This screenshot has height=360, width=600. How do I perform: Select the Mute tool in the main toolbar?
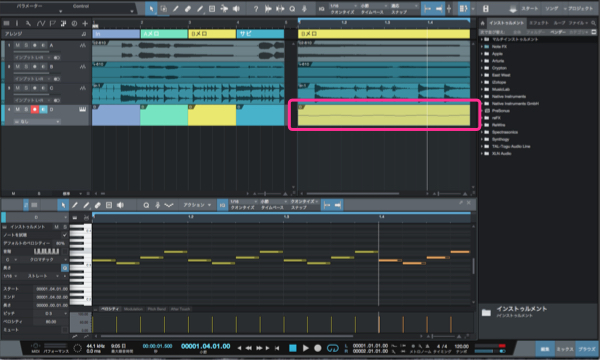pos(212,8)
